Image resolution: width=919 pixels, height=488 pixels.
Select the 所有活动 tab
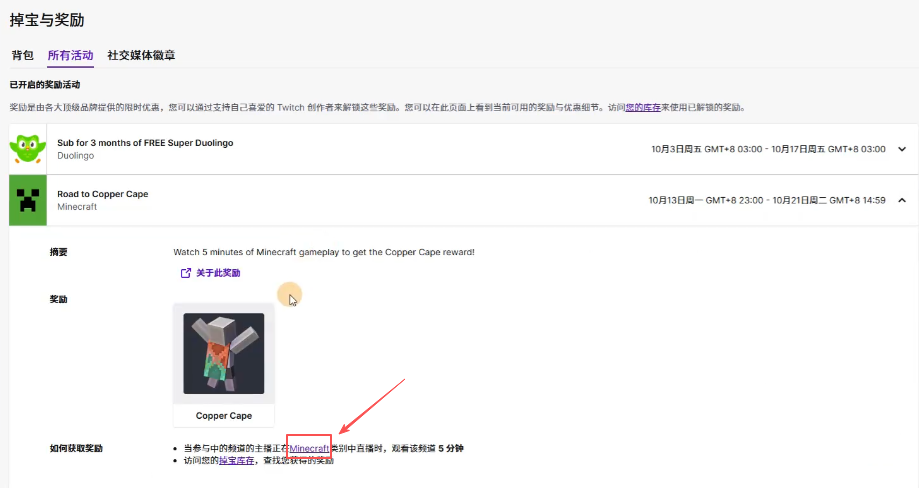coord(70,55)
